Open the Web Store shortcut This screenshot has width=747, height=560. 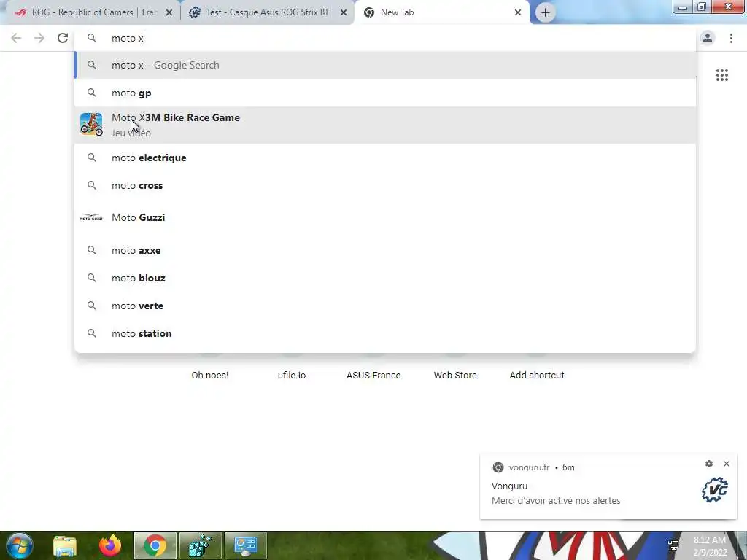[455, 376]
